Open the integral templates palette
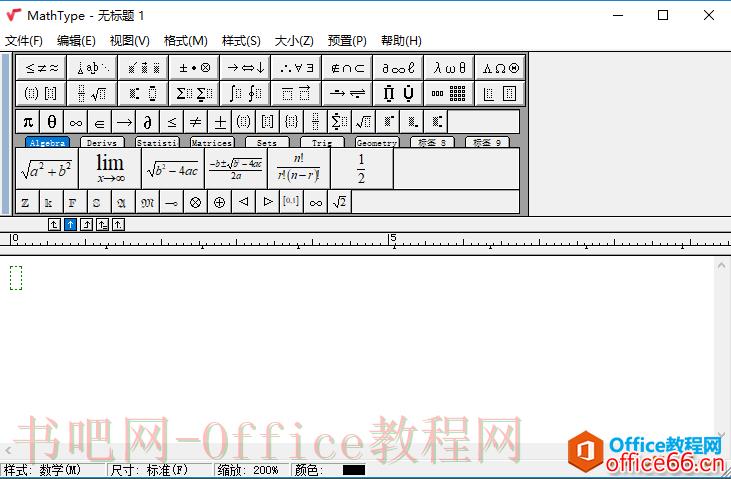This screenshot has width=731, height=479. click(246, 93)
